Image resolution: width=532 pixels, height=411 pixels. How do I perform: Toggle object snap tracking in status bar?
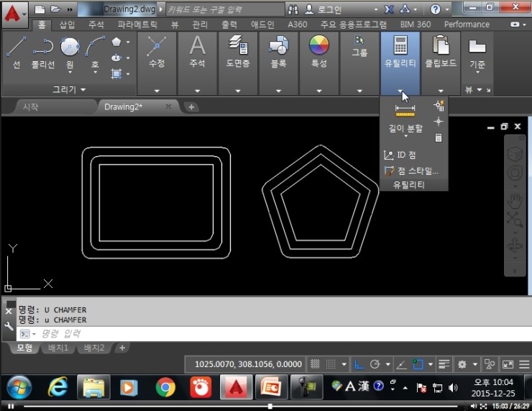[401, 364]
